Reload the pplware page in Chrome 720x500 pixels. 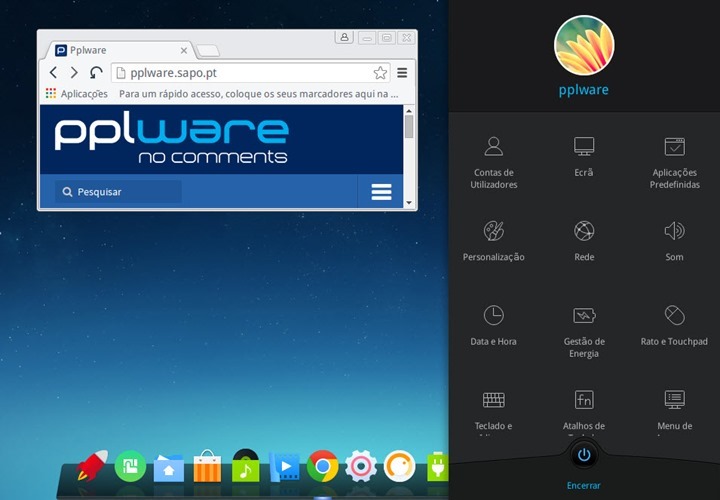pos(96,73)
